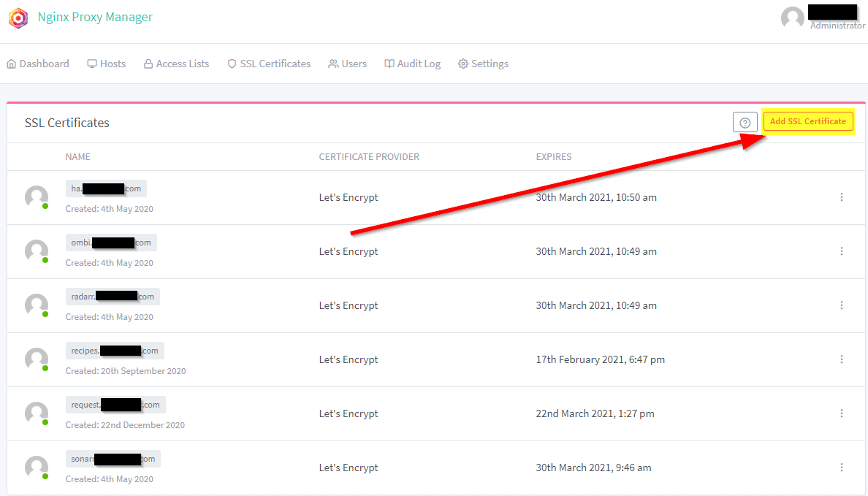Click the help question-mark button
The image size is (868, 496).
pyautogui.click(x=745, y=122)
